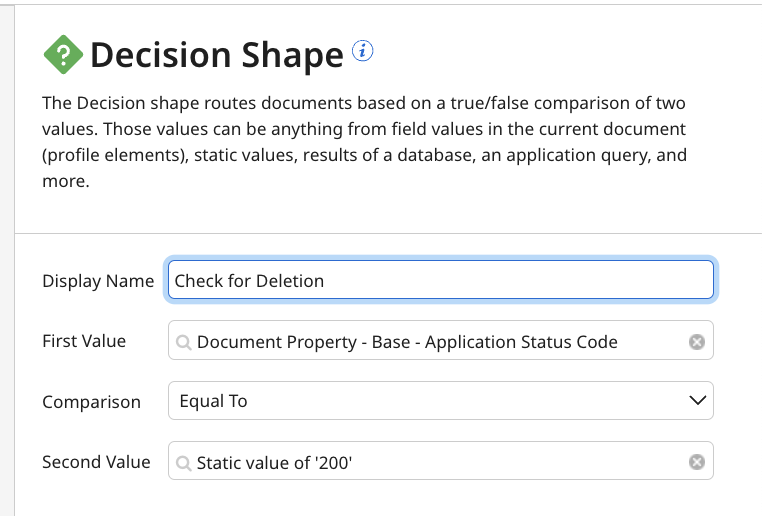Click the Display Name label
This screenshot has width=762, height=516.
(98, 281)
